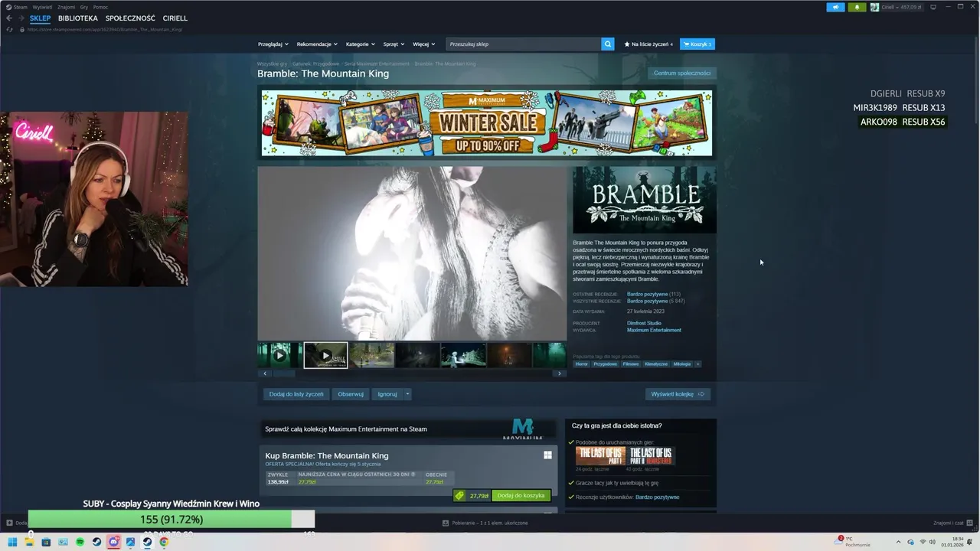Click the forward navigation arrow
Screen dimensions: 980x551
21,18
